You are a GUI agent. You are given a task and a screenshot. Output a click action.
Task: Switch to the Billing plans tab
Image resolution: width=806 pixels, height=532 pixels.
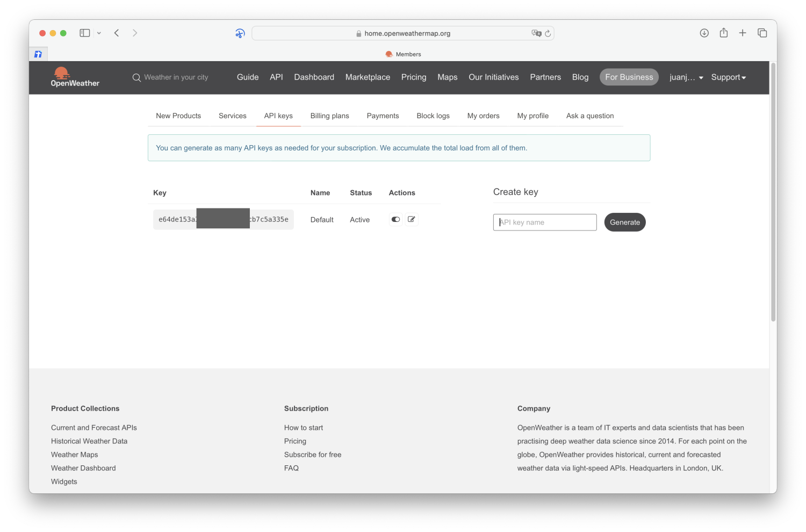[330, 116]
